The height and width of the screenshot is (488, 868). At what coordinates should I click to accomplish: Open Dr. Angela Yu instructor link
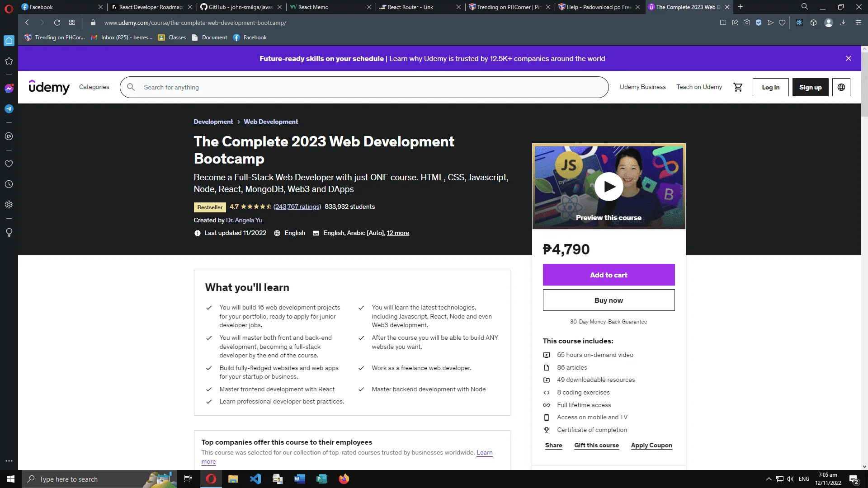coord(244,221)
